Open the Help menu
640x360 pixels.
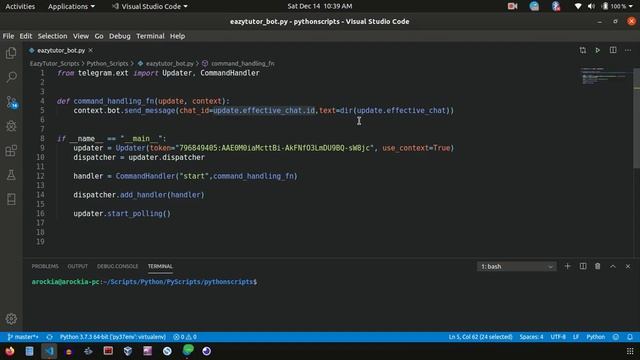click(177, 36)
